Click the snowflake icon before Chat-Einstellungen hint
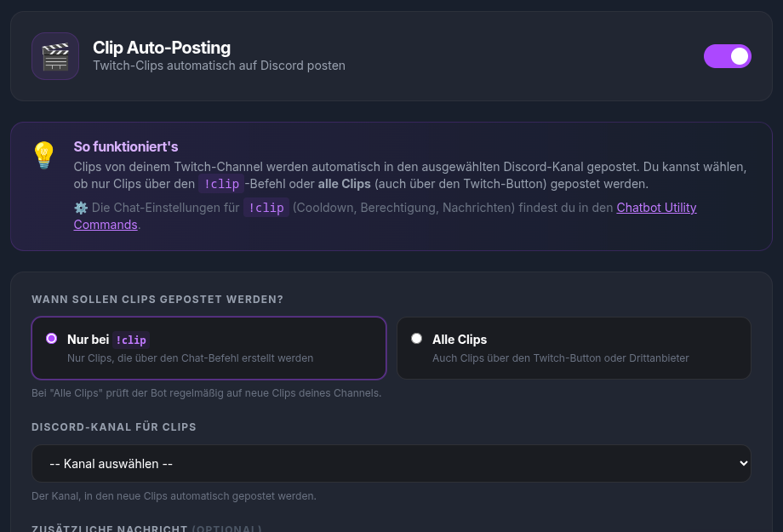 (81, 208)
